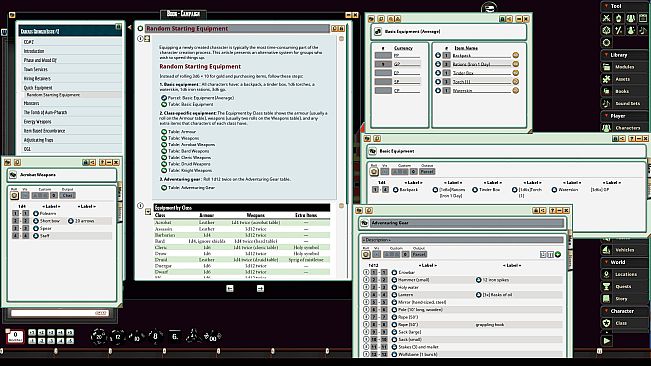Open Parcel: Basic Equipment (Average) link
This screenshot has height=366, width=651.
tap(201, 98)
